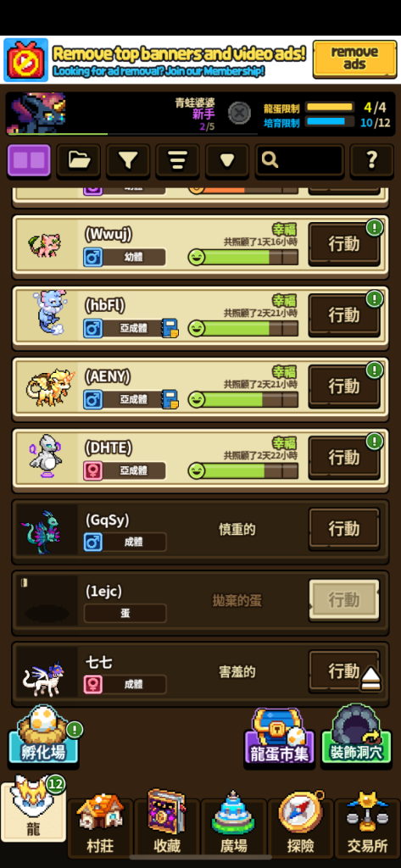Open the sort lines icon
Image resolution: width=401 pixels, height=868 pixels.
177,160
